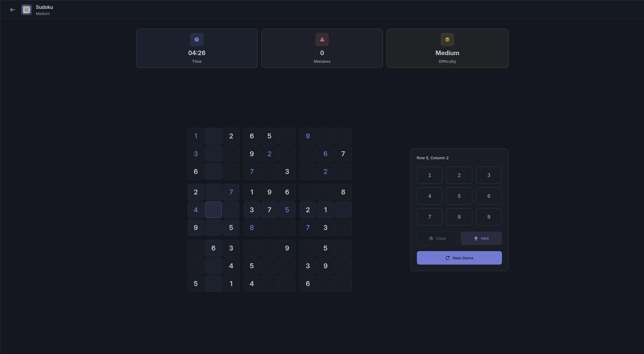Click the blue 5 cell in row 5

287,210
